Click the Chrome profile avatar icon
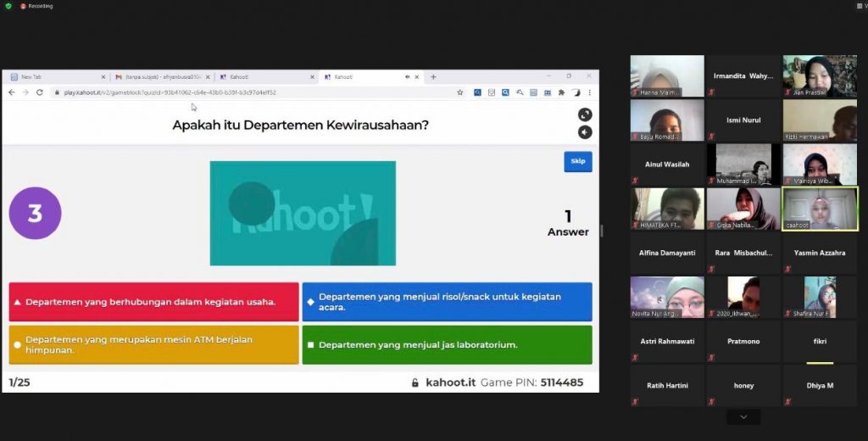868x441 pixels. coord(576,92)
